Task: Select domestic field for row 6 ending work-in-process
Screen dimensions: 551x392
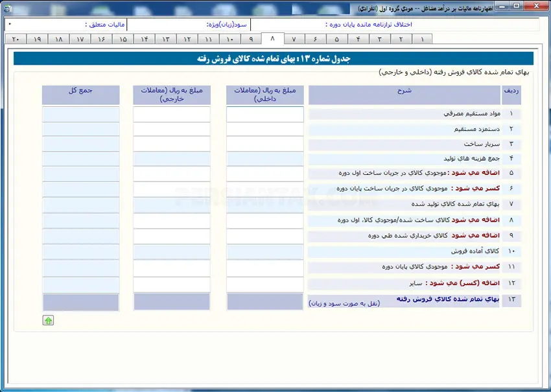Action: tap(265, 189)
